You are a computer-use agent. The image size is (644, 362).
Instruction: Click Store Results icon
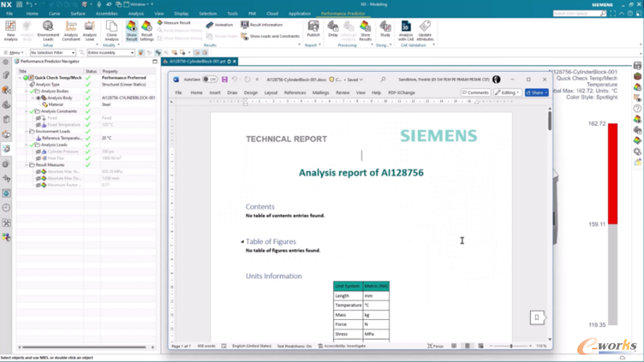tap(365, 30)
